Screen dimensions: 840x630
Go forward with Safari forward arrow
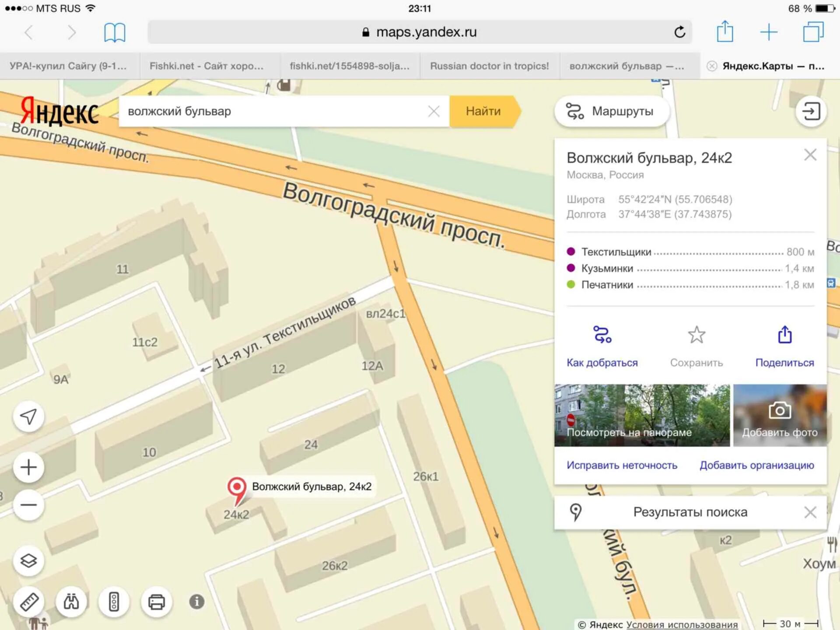point(72,32)
